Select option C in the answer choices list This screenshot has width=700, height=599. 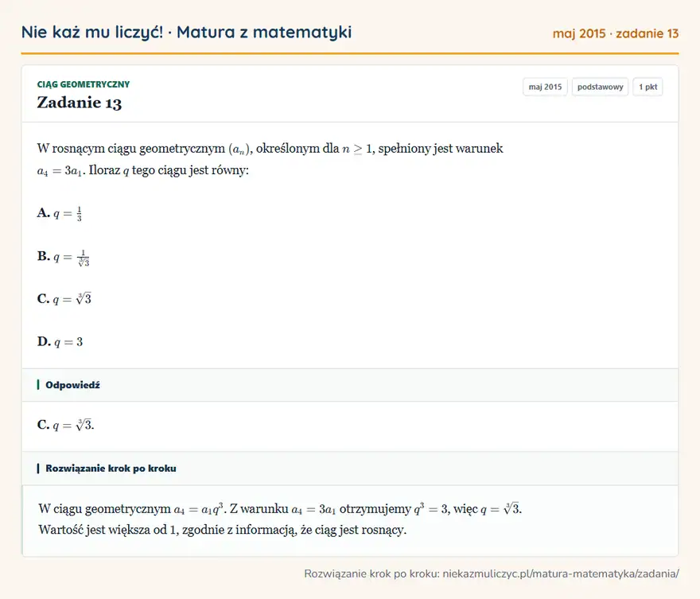pos(64,298)
